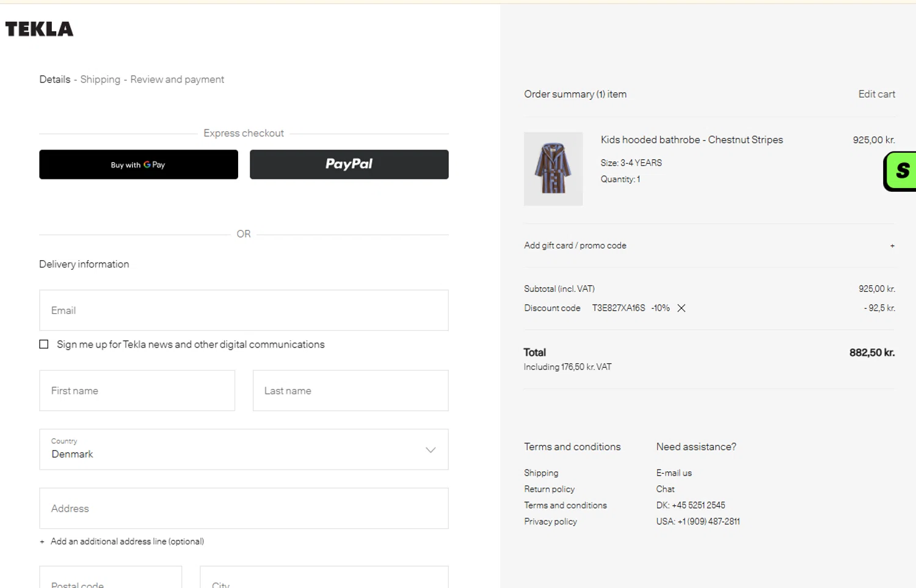Click E-mail us assistance link
Viewport: 916px width, 588px height.
(674, 473)
